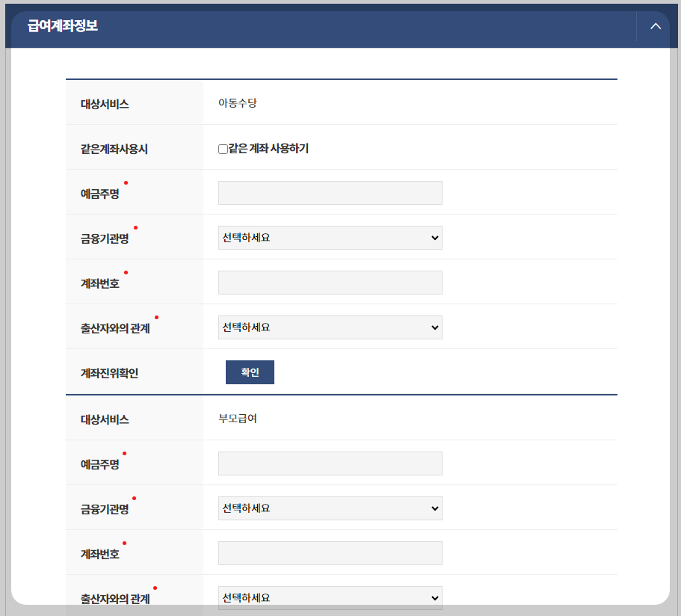This screenshot has width=681, height=616.
Task: Click the 아동수당 service text
Action: (x=238, y=103)
